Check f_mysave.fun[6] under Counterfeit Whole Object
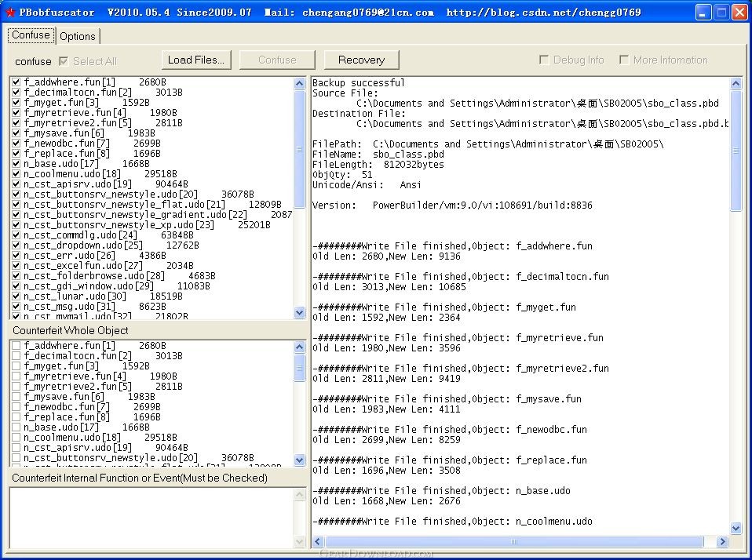The height and width of the screenshot is (560, 752). [x=16, y=397]
